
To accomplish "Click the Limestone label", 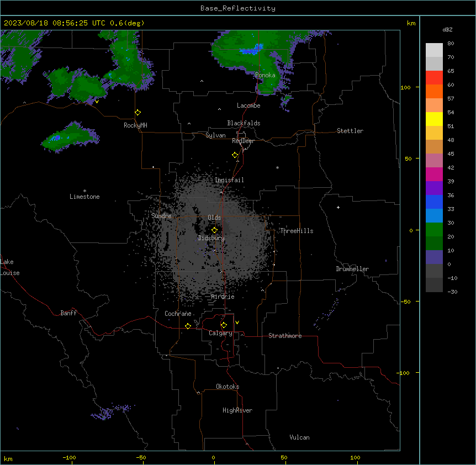I will [x=84, y=197].
